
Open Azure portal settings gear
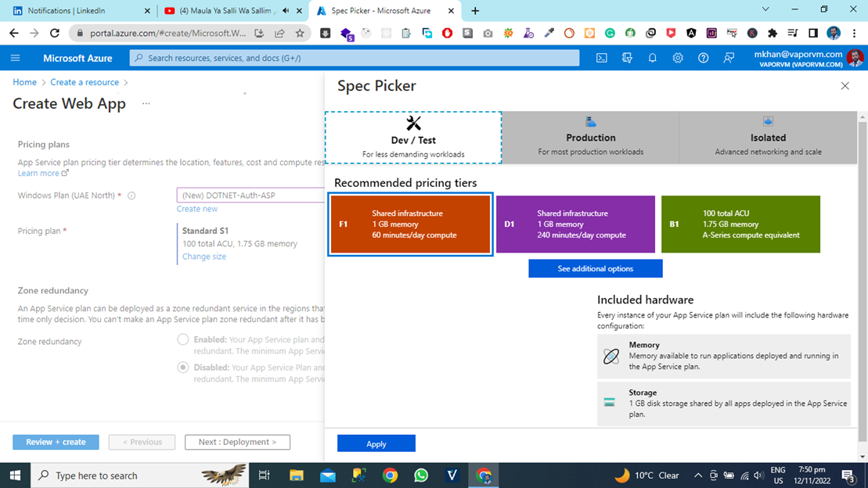678,57
